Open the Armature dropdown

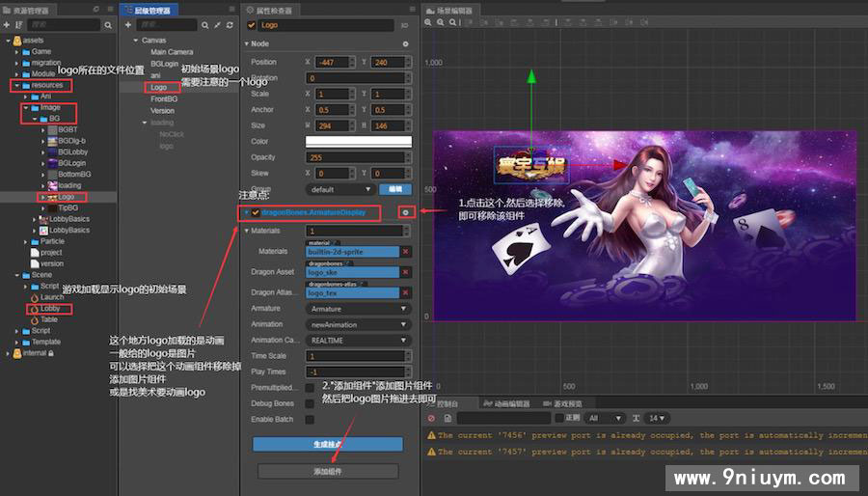coord(358,309)
